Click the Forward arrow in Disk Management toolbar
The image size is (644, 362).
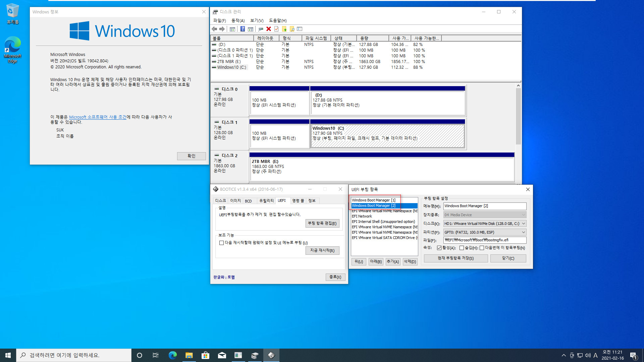[x=222, y=29]
